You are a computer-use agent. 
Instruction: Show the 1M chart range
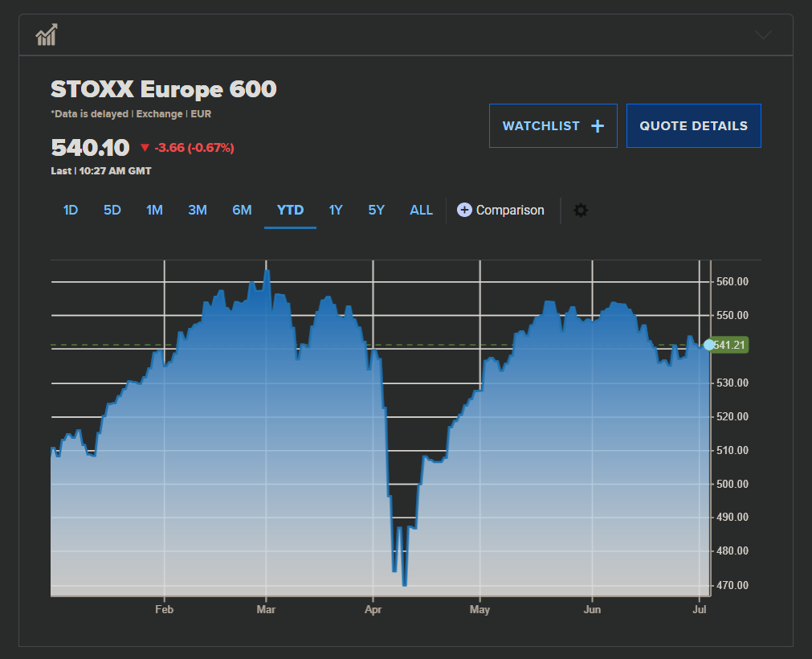click(x=154, y=211)
